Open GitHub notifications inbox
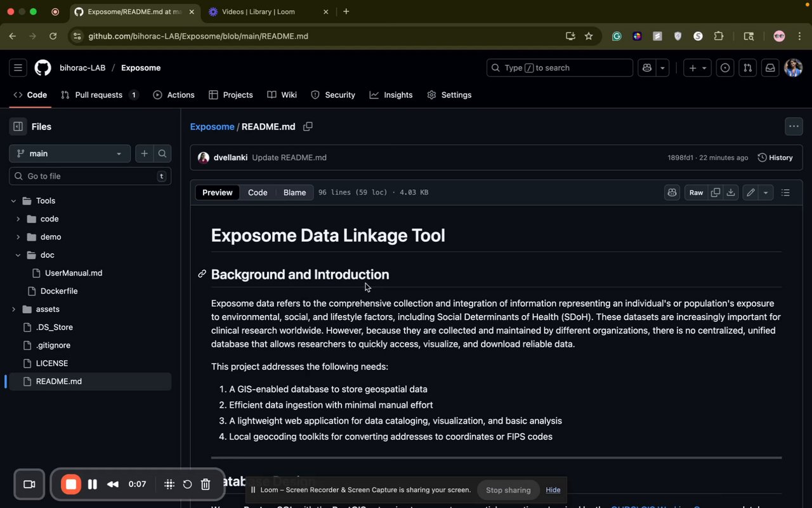 (770, 68)
